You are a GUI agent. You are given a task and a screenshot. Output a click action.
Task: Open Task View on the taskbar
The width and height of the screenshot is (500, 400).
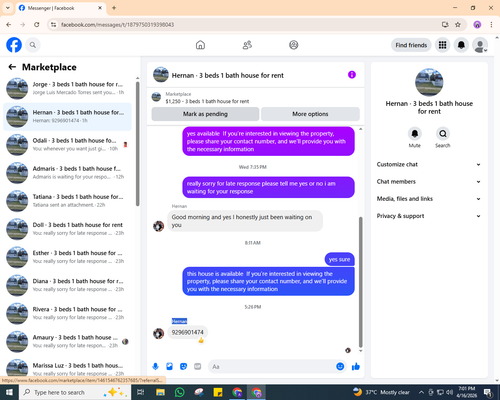(x=141, y=392)
